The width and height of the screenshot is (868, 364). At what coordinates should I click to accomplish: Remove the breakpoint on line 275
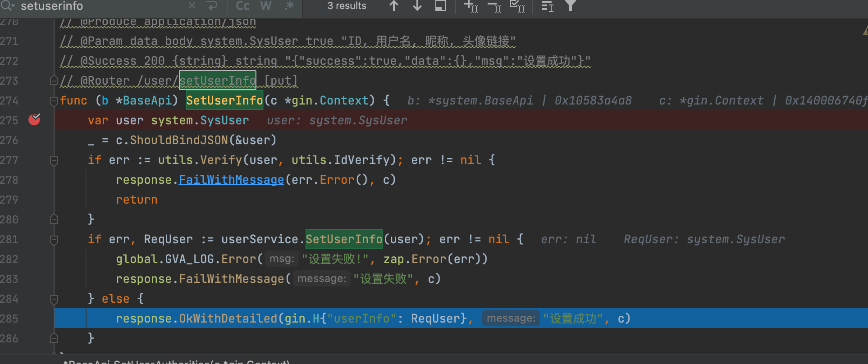[x=34, y=120]
